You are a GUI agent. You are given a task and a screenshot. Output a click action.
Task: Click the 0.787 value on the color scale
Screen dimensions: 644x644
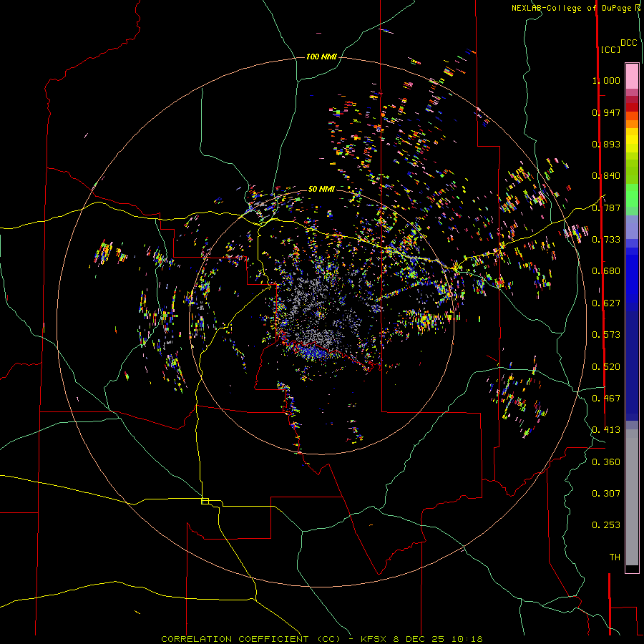606,208
